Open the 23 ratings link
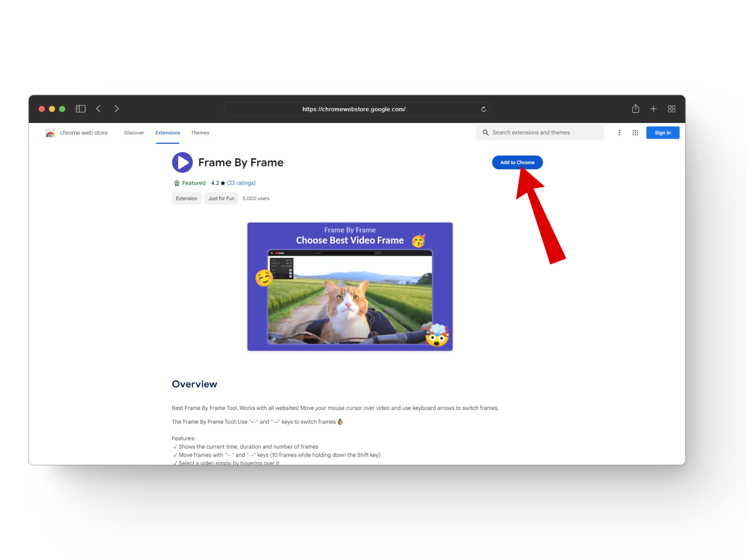This screenshot has width=747, height=560. click(241, 183)
